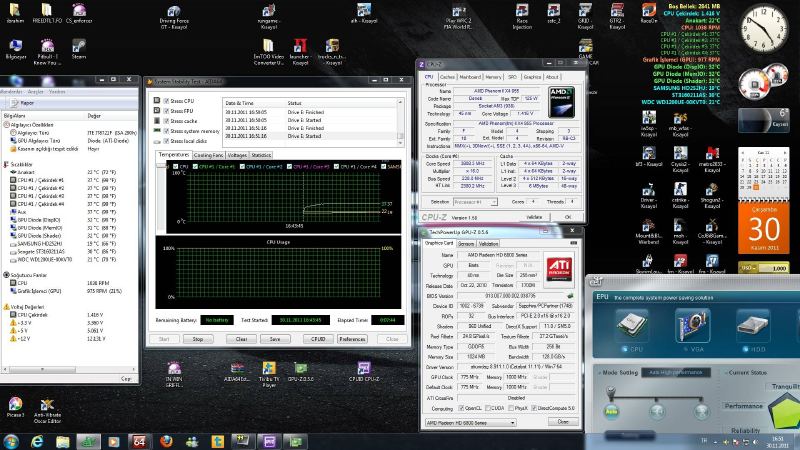
Task: Select the VGA card icon in EPU panel
Action: (693, 326)
